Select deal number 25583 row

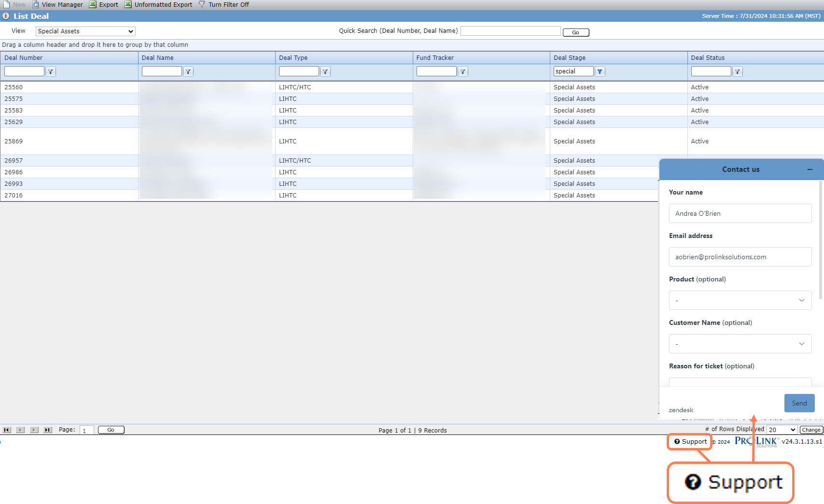pos(412,111)
